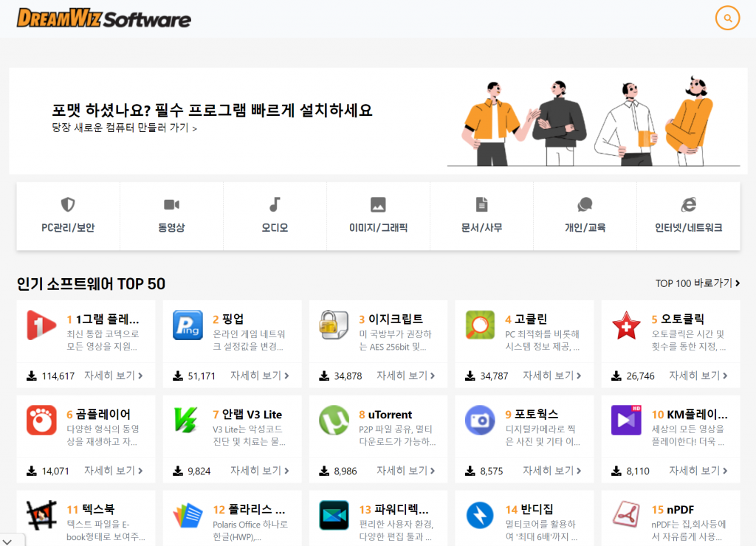Open the 인터넷/네트워크 browser icon
Screen dimensions: 756x546
(689, 205)
